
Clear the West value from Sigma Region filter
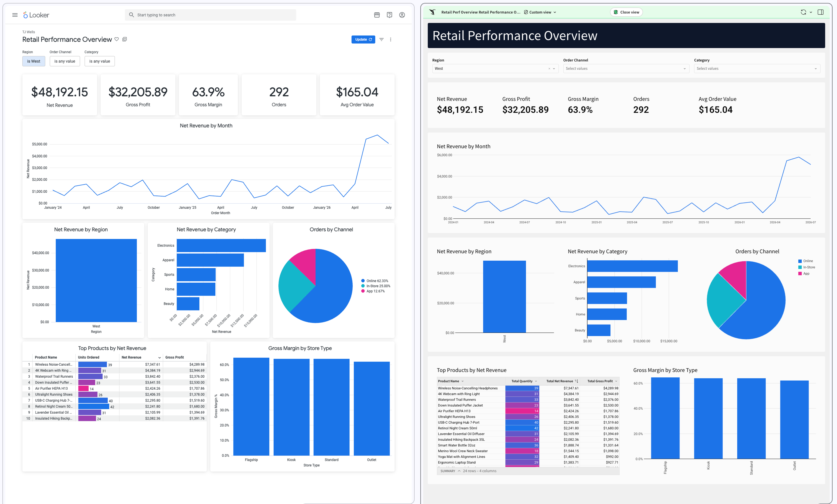549,69
